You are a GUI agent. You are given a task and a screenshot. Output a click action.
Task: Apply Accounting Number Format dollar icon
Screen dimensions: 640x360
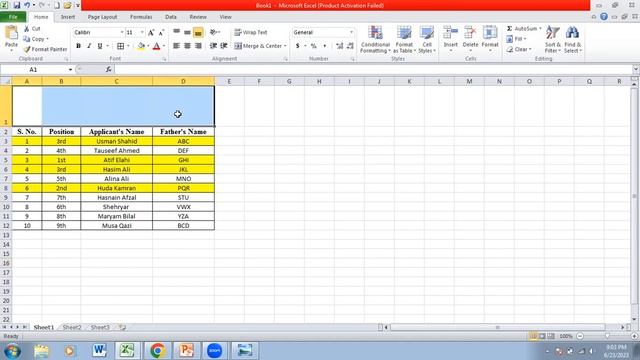(298, 46)
